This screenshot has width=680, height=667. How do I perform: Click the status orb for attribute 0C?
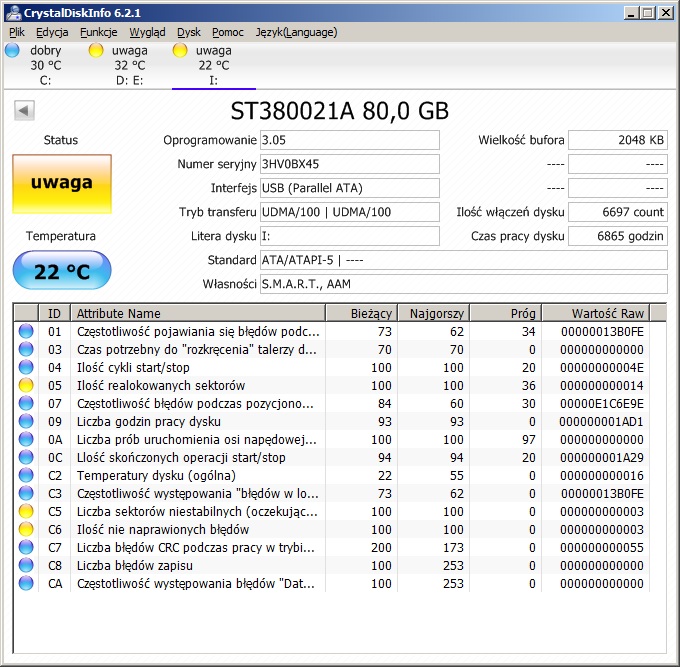[26, 458]
